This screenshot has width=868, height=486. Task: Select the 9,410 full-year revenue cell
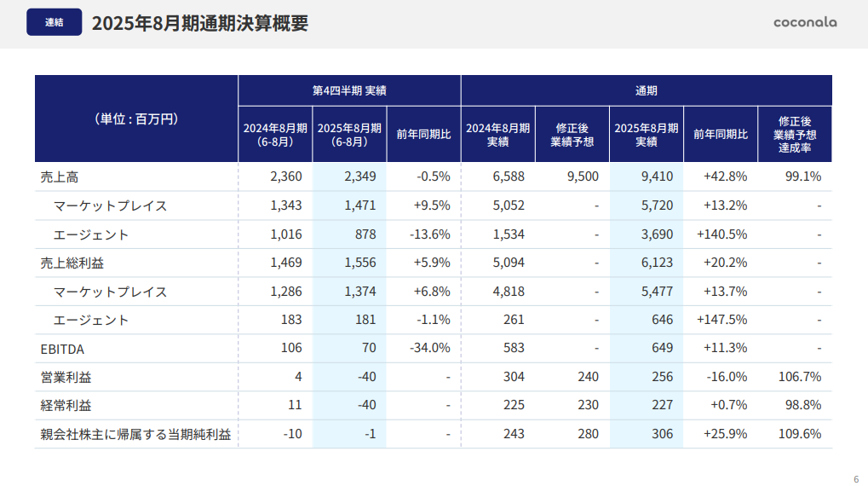(x=658, y=177)
